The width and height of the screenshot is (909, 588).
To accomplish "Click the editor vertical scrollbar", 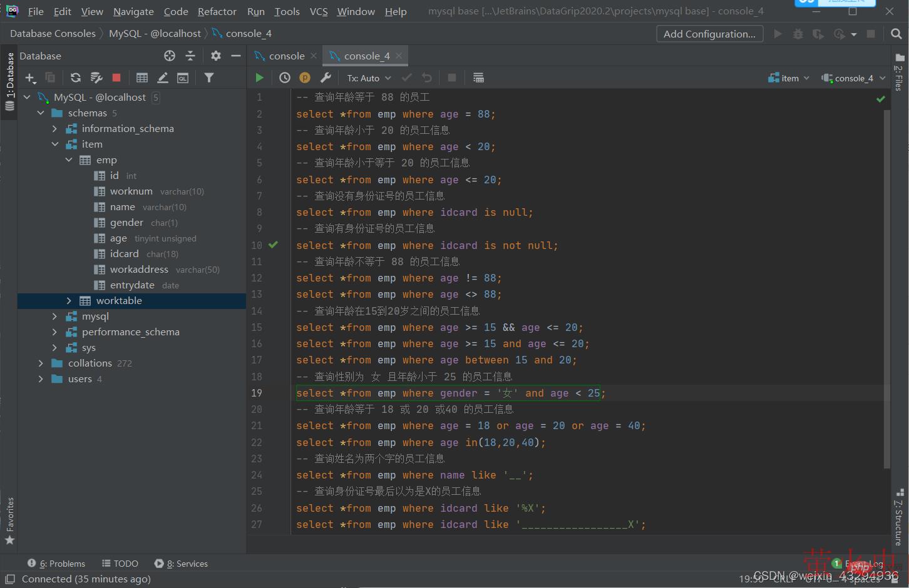I will [x=886, y=288].
